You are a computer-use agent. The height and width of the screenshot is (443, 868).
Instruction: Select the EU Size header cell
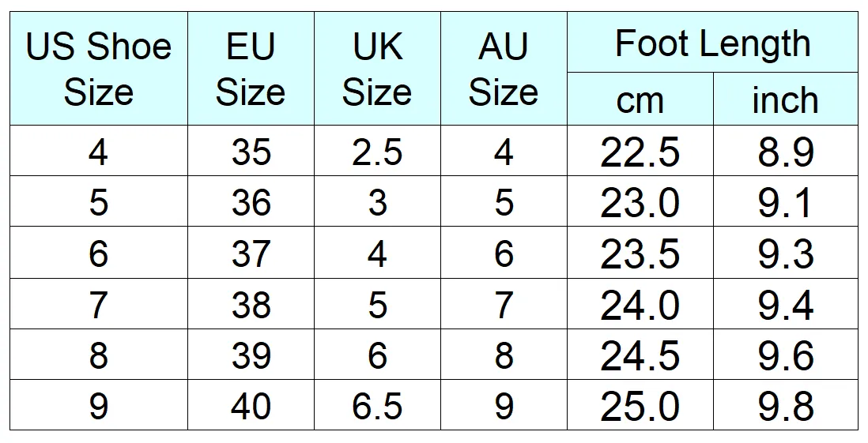coord(251,69)
